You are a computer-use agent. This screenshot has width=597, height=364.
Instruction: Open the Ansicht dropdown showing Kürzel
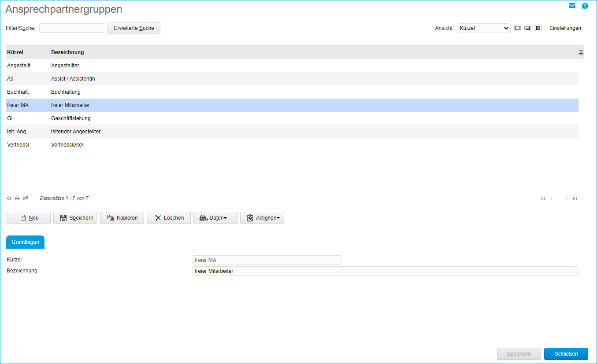point(484,28)
